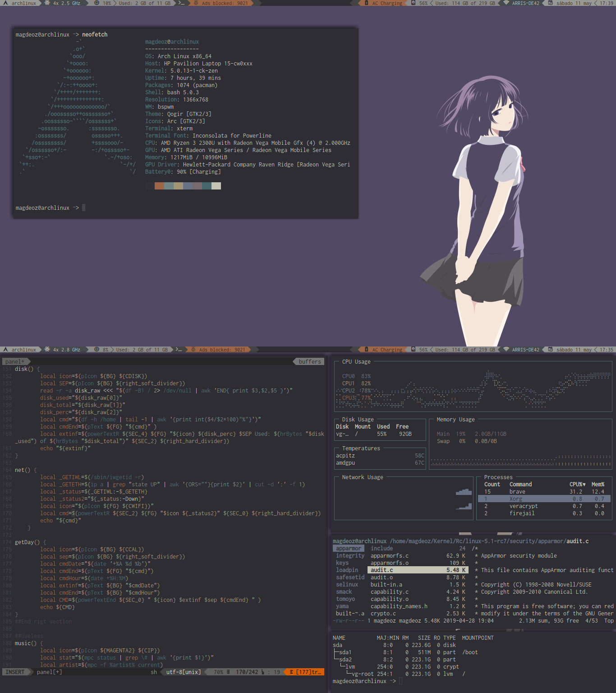The image size is (616, 693).
Task: Click the calendar icon before sábado 11 may in top panel
Action: click(x=551, y=3)
